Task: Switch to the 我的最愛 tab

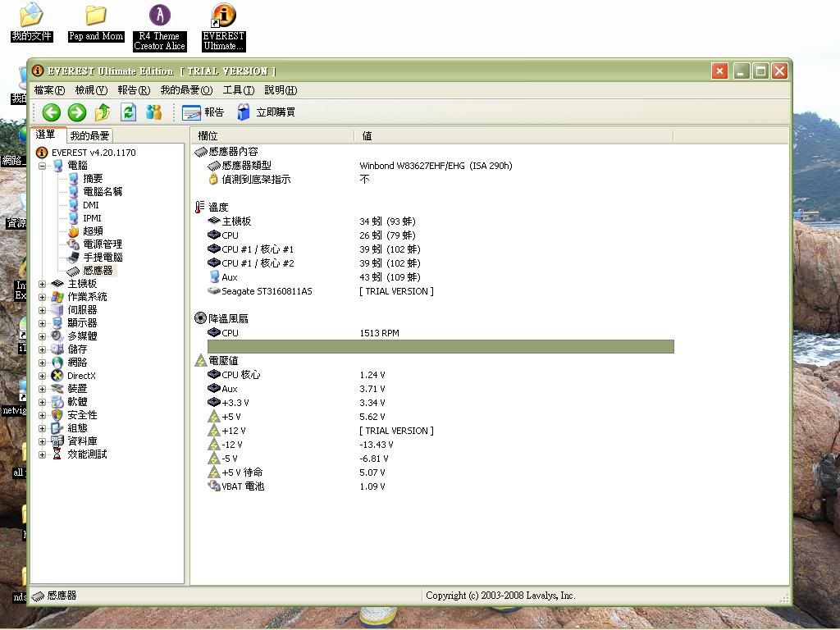Action: tap(90, 136)
